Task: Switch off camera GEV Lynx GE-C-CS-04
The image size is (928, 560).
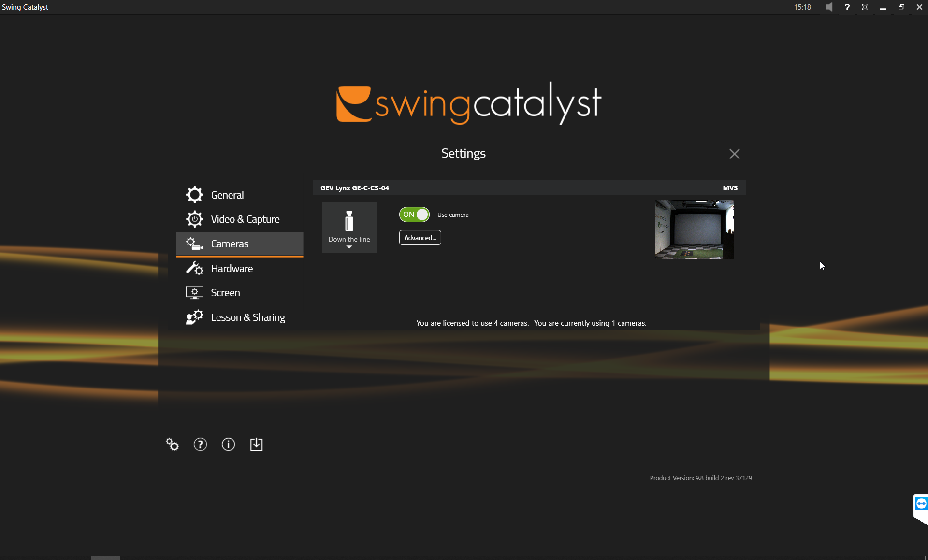Action: tap(414, 215)
